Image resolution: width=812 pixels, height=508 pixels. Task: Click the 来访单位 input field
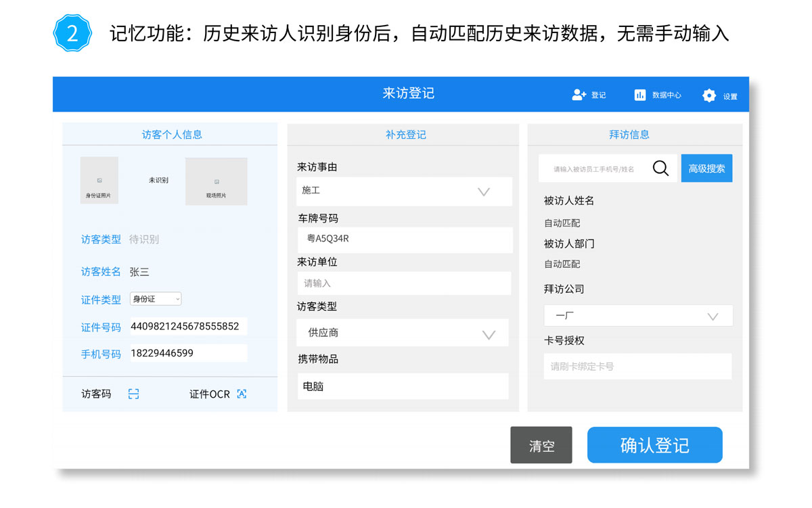404,283
